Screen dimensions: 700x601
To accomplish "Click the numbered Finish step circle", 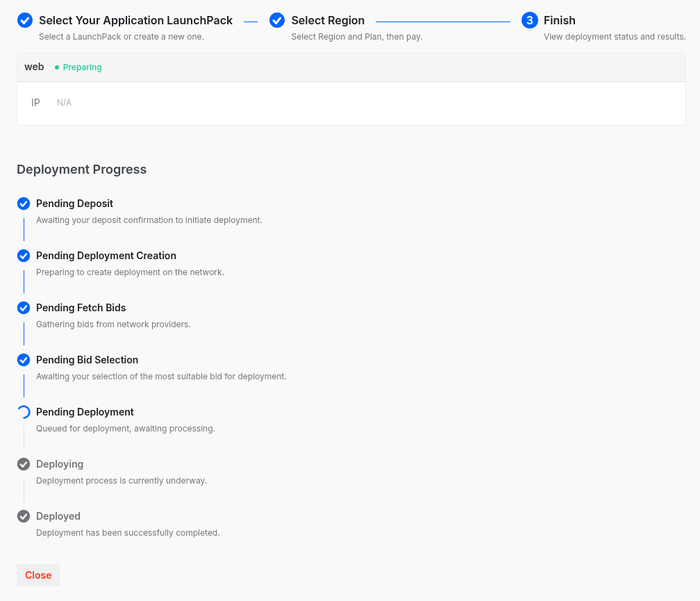I will (x=529, y=20).
